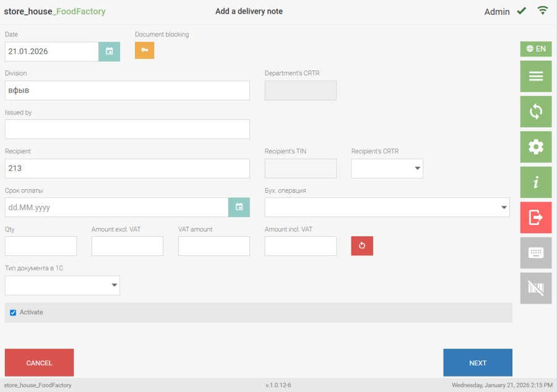Image resolution: width=557 pixels, height=392 pixels.
Task: Toggle the barcode scanner icon
Action: pos(535,288)
